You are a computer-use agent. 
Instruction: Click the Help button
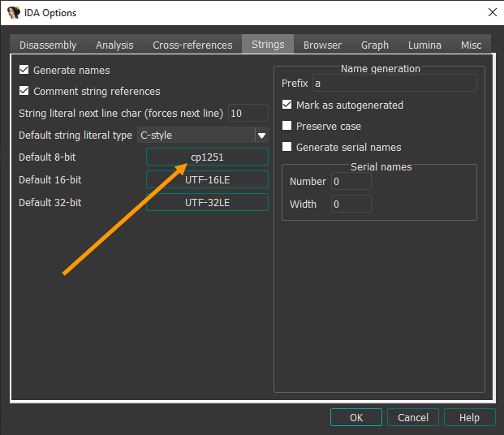tap(469, 417)
